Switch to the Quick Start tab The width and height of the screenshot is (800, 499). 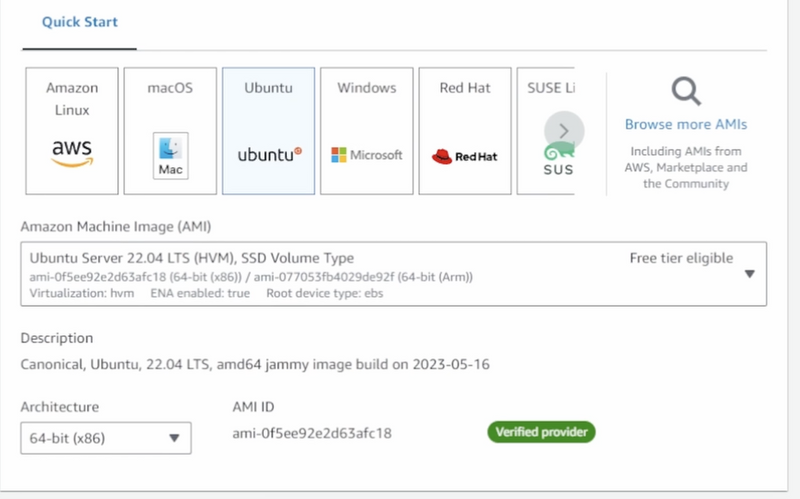pyautogui.click(x=80, y=22)
